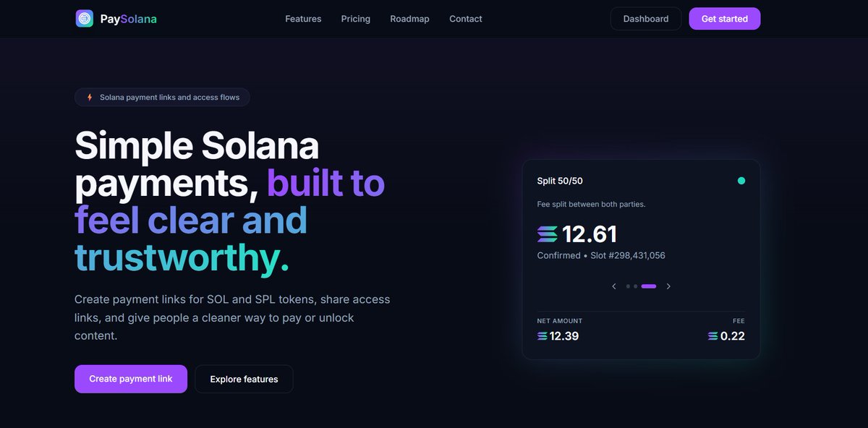Open the Features menu item
The width and height of the screenshot is (868, 428).
pyautogui.click(x=303, y=18)
